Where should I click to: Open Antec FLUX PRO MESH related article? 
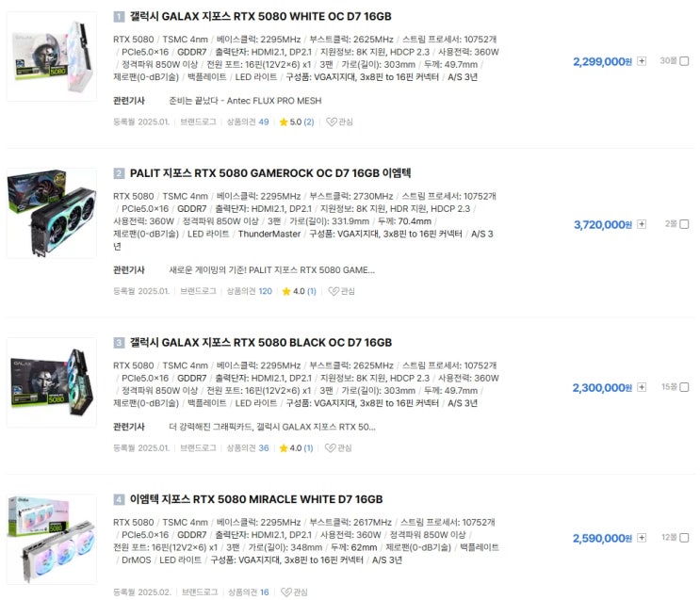coord(245,101)
